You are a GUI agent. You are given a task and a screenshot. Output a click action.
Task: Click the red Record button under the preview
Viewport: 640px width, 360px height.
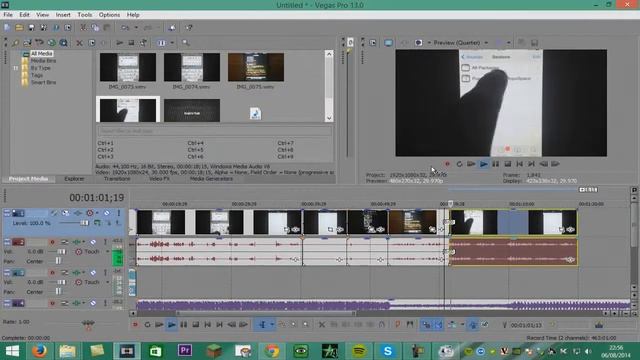coord(447,164)
